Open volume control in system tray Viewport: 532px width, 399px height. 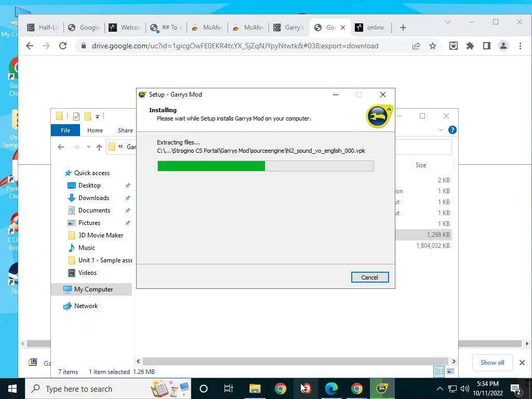click(465, 389)
